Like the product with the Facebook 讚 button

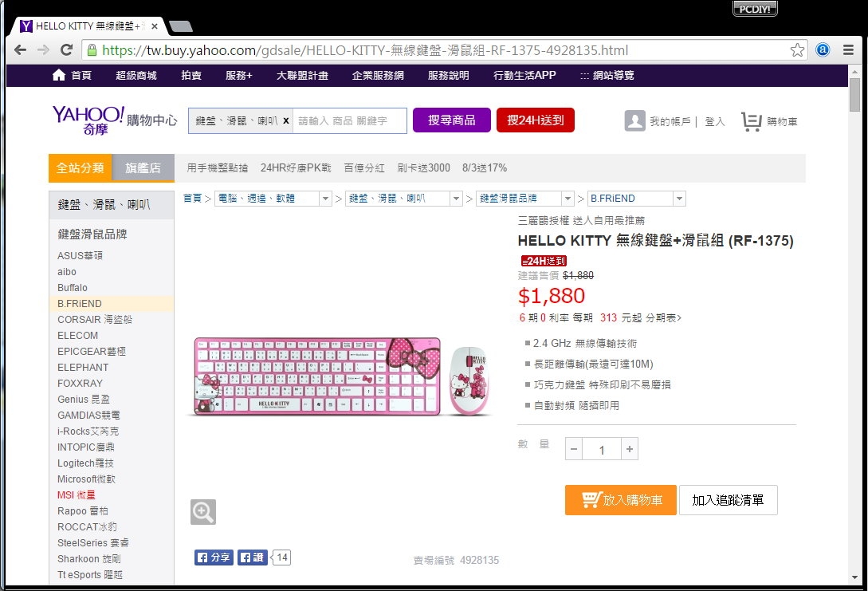pyautogui.click(x=253, y=558)
